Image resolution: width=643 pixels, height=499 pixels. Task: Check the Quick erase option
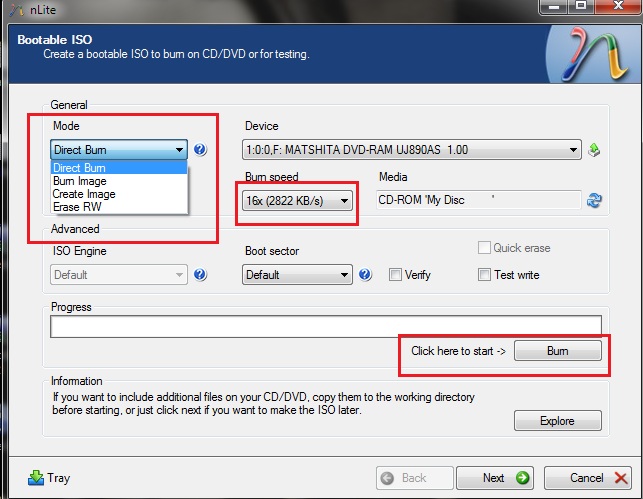[485, 248]
